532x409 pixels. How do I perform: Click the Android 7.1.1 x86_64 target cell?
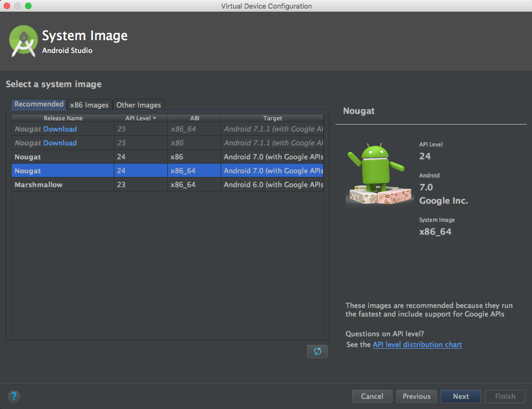click(x=272, y=129)
